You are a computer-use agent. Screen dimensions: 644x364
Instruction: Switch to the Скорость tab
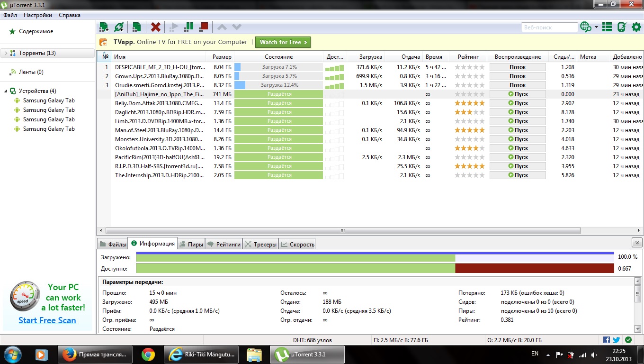(297, 245)
